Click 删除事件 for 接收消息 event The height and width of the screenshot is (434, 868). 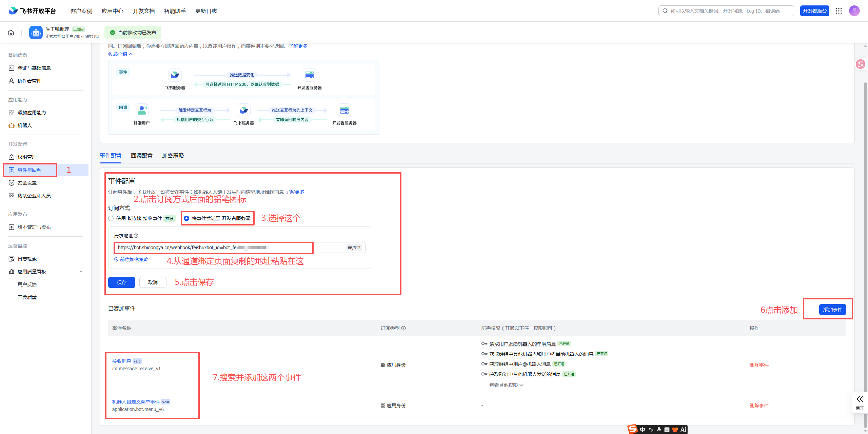(x=759, y=365)
